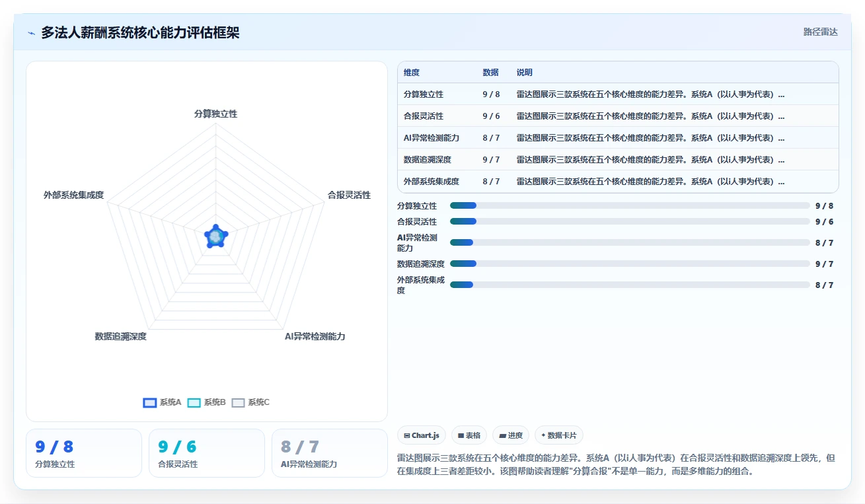This screenshot has height=504, width=865.
Task: Click the 数据追溯深度 radar axis label
Action: [120, 336]
